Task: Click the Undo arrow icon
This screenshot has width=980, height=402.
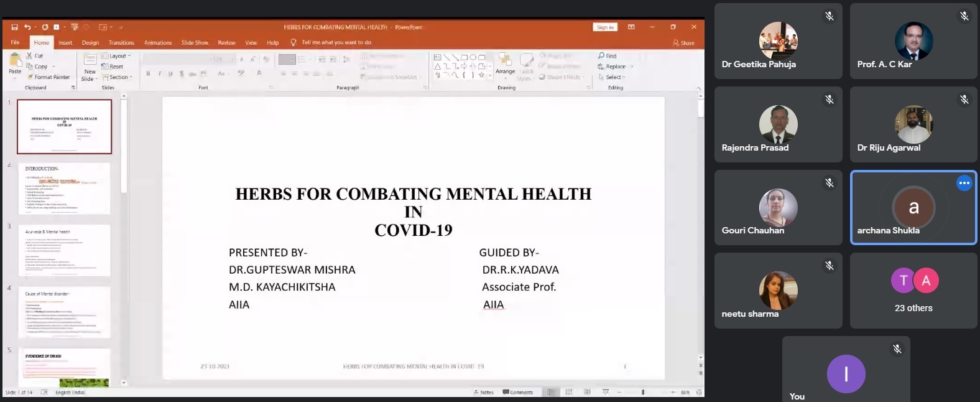Action: (27, 27)
